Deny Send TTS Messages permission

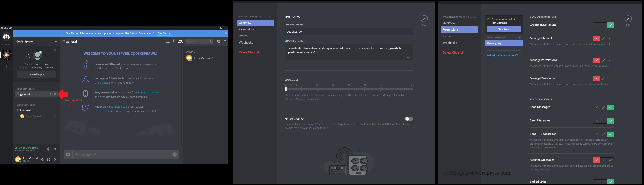tap(596, 134)
